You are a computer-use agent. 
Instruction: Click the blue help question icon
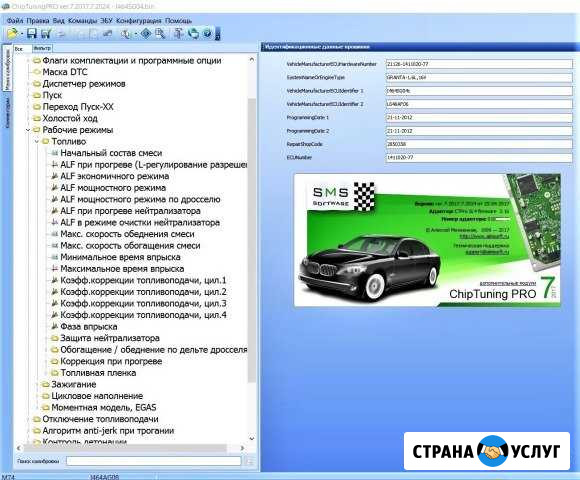point(207,33)
